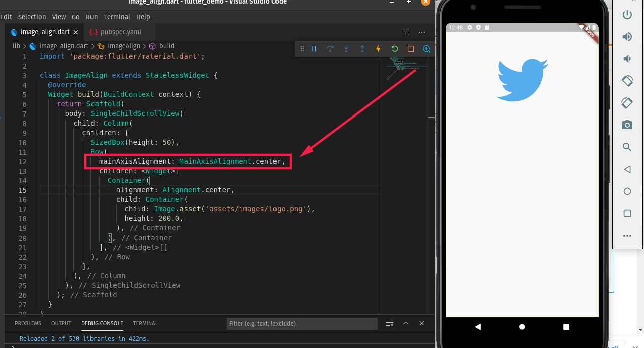644x348 pixels.
Task: Click emulator sidebar Back triangle
Action: pyautogui.click(x=627, y=169)
